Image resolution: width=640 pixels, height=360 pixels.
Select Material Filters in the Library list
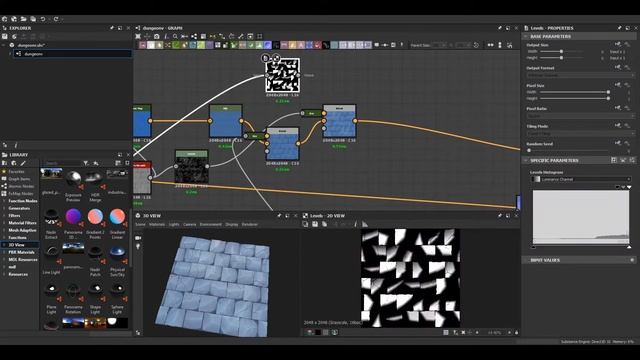22,223
